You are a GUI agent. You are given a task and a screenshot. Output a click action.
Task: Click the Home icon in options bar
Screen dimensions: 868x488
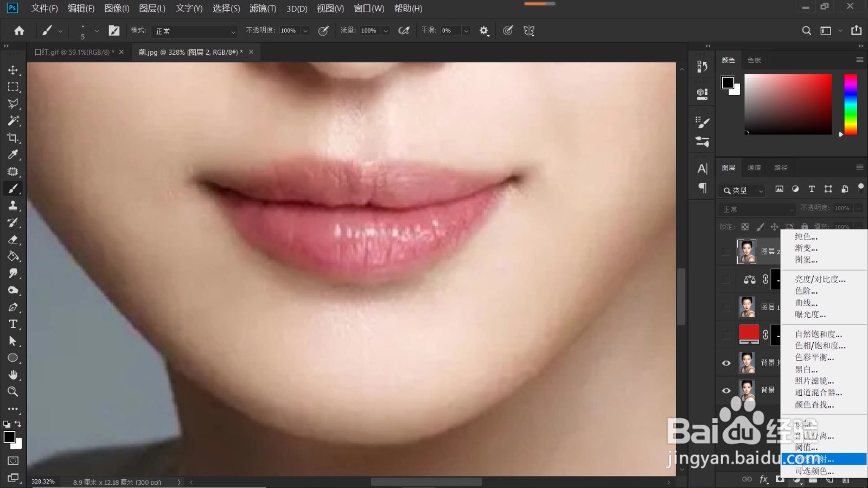coord(19,31)
